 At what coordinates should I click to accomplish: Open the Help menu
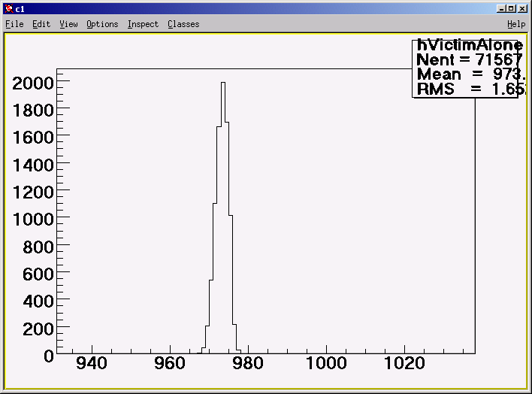click(516, 24)
